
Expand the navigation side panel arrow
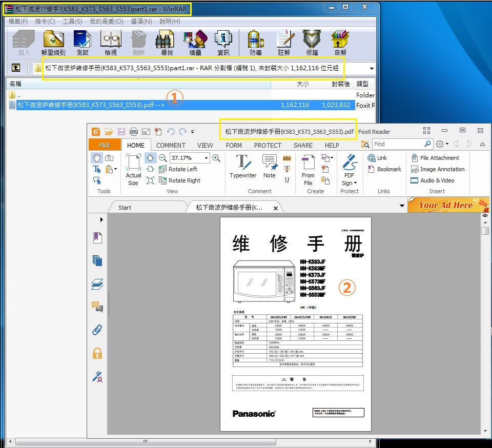101,219
